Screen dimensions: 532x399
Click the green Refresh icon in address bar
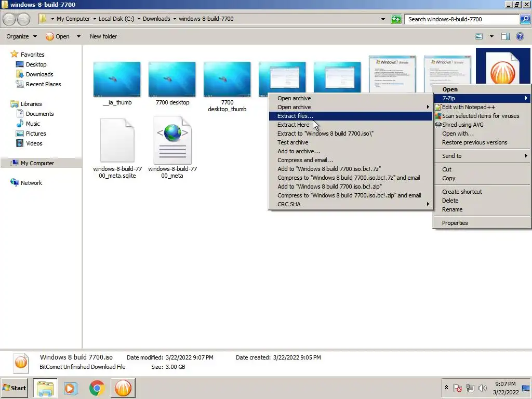pyautogui.click(x=396, y=19)
